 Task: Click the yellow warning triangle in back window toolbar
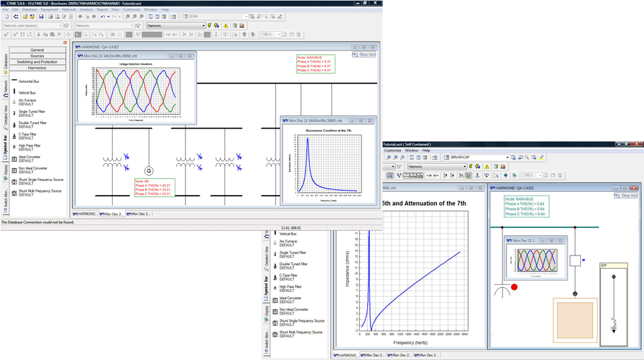point(226,25)
